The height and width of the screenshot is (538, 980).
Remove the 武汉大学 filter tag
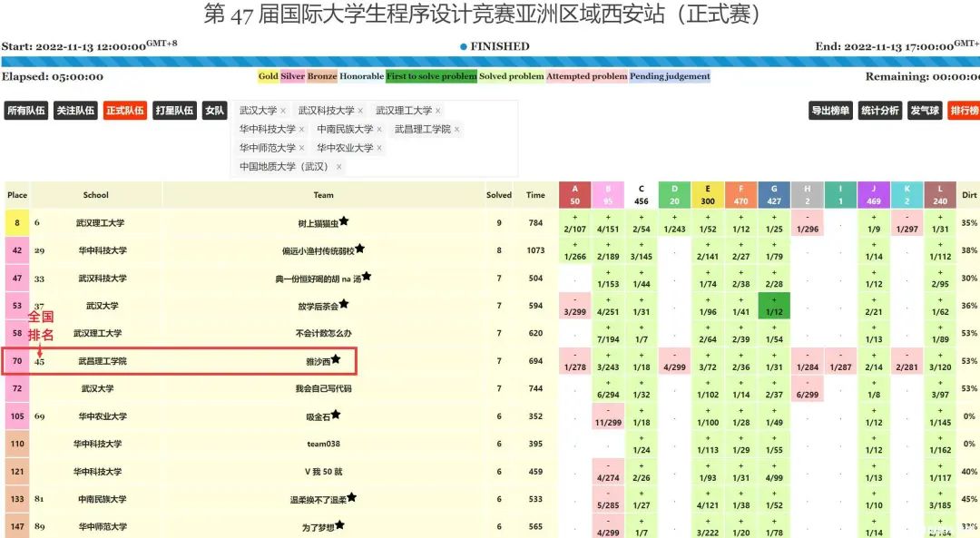pos(283,111)
